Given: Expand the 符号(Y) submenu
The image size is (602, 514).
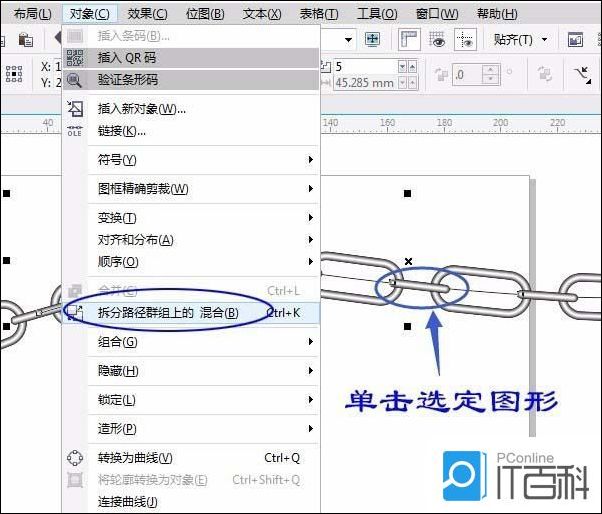Looking at the screenshot, I should coord(191,160).
